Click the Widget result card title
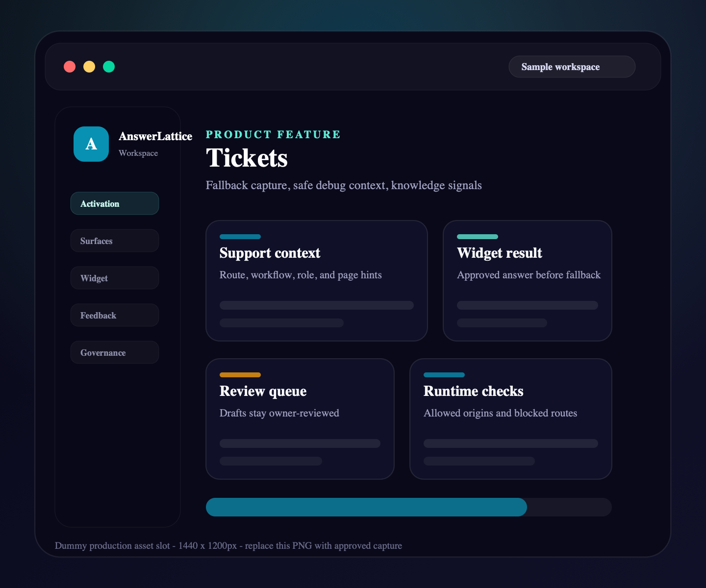 click(500, 253)
